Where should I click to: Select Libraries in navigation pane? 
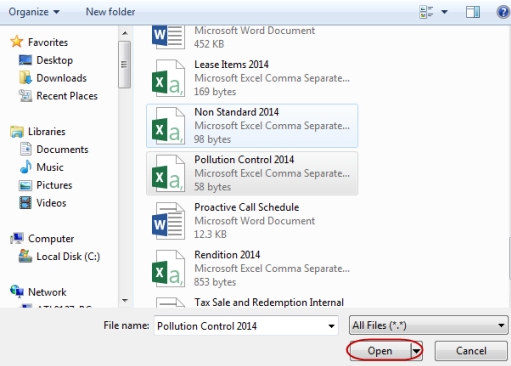pyautogui.click(x=47, y=132)
